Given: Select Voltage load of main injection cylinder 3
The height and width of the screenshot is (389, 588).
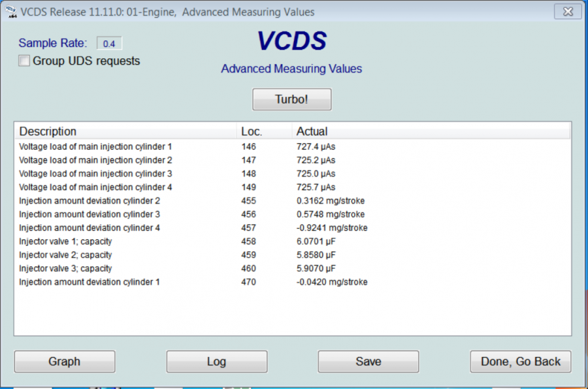Looking at the screenshot, I should click(x=95, y=174).
